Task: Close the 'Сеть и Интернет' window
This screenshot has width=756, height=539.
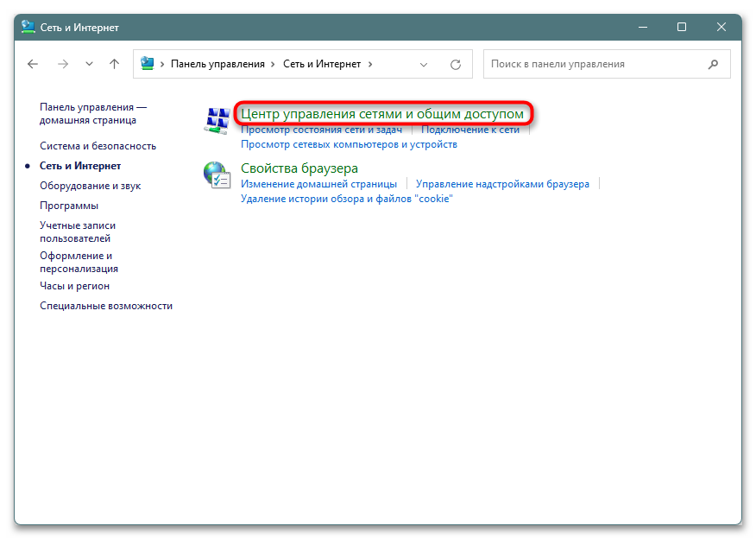Action: point(721,27)
